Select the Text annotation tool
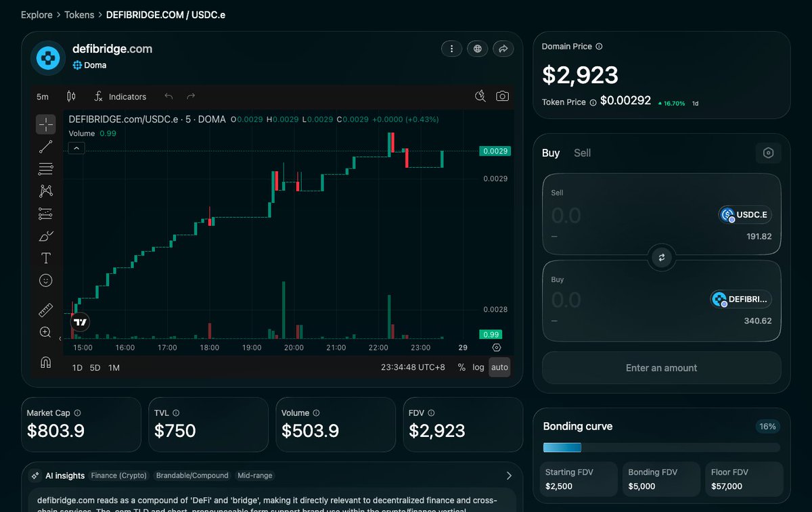Screen dimensions: 812x512 pyautogui.click(x=46, y=258)
